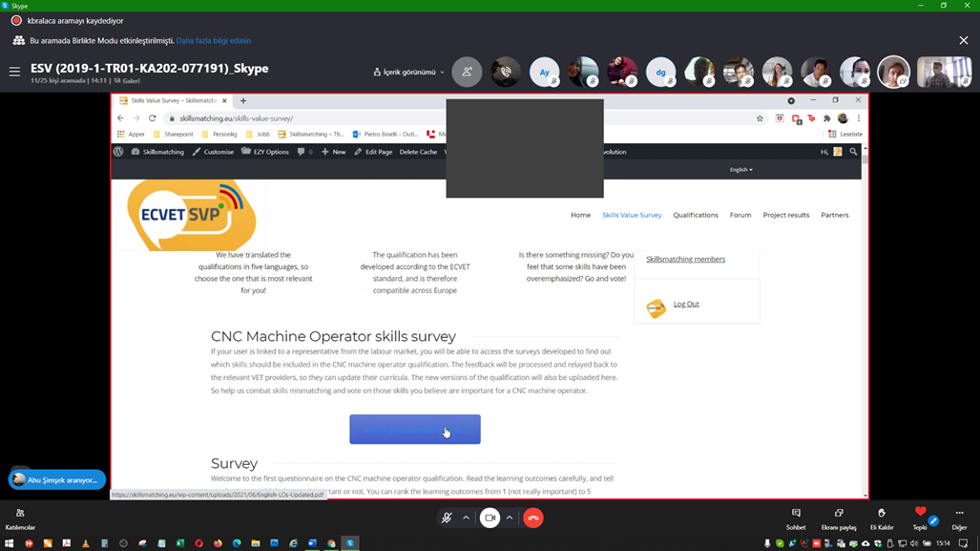Expand İçerik görünümü view dropdown
The width and height of the screenshot is (980, 551).
coord(408,73)
